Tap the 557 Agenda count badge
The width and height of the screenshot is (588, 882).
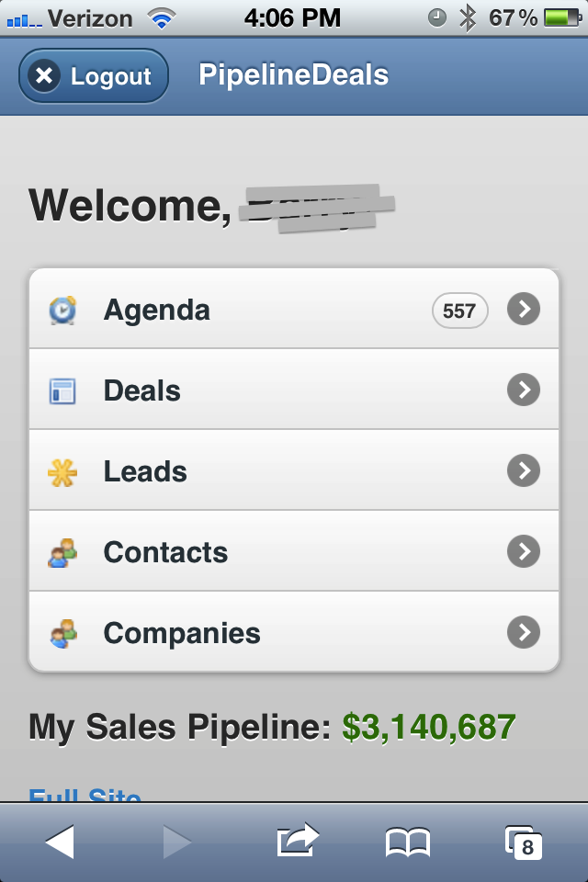pos(459,311)
